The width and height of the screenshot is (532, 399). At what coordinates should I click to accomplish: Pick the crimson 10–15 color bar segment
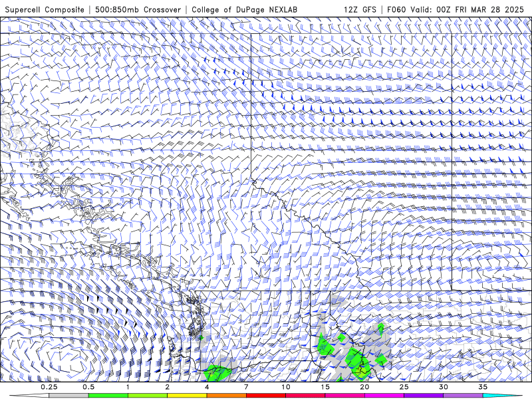pyautogui.click(x=305, y=396)
